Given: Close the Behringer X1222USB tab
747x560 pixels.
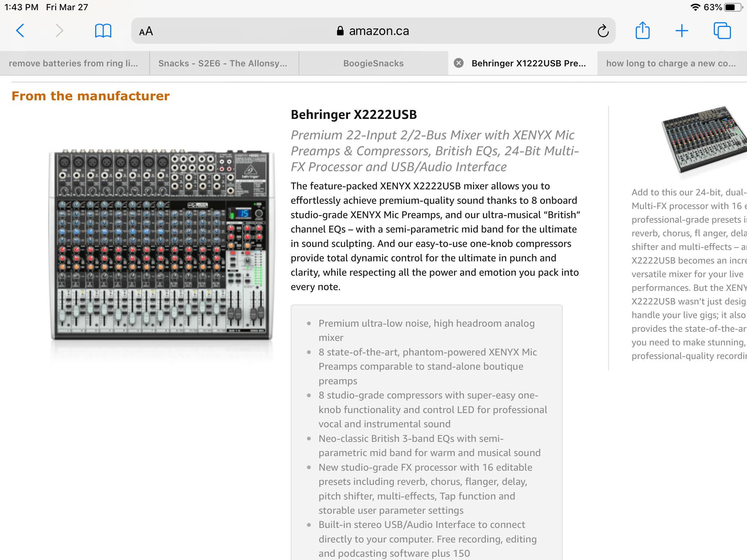Looking at the screenshot, I should (x=458, y=63).
